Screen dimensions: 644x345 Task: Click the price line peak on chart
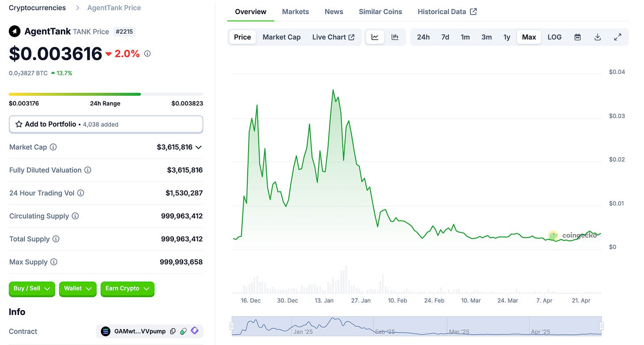point(333,90)
